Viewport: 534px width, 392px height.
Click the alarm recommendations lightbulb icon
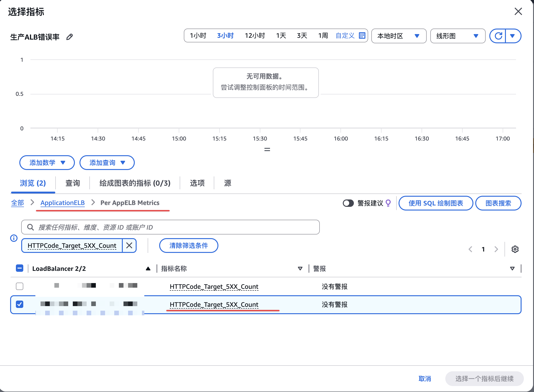click(388, 203)
